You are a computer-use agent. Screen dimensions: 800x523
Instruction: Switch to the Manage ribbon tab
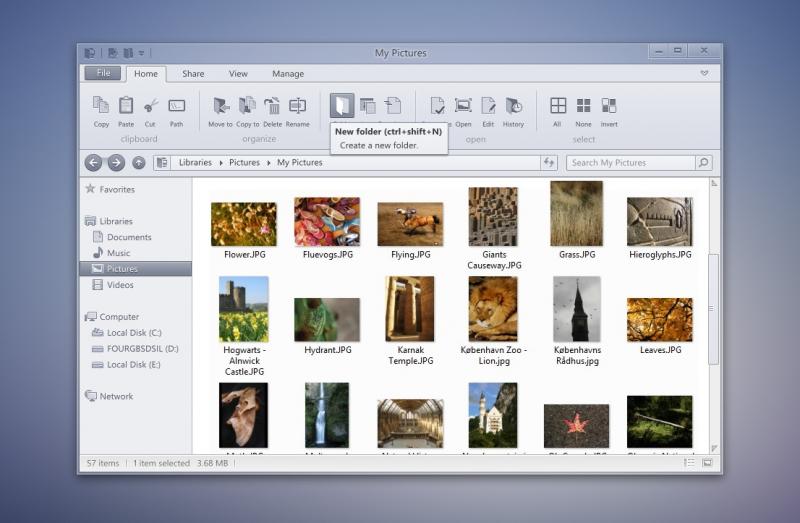(288, 74)
